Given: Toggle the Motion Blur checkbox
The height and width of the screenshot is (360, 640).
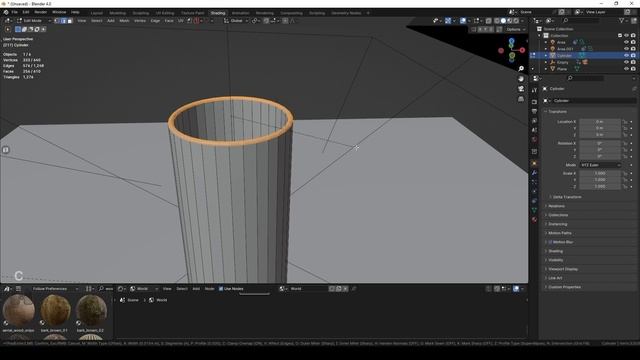Looking at the screenshot, I should [x=550, y=242].
